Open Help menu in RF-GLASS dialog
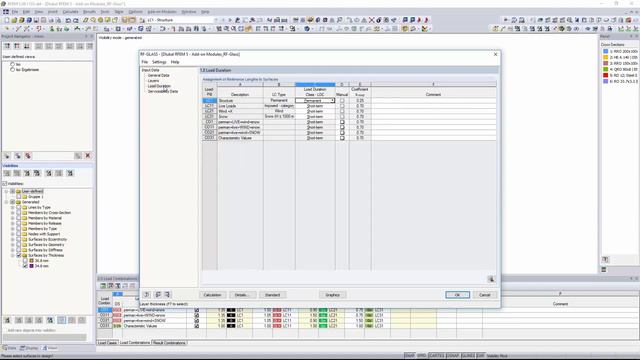This screenshot has height=360, width=640. 175,62
